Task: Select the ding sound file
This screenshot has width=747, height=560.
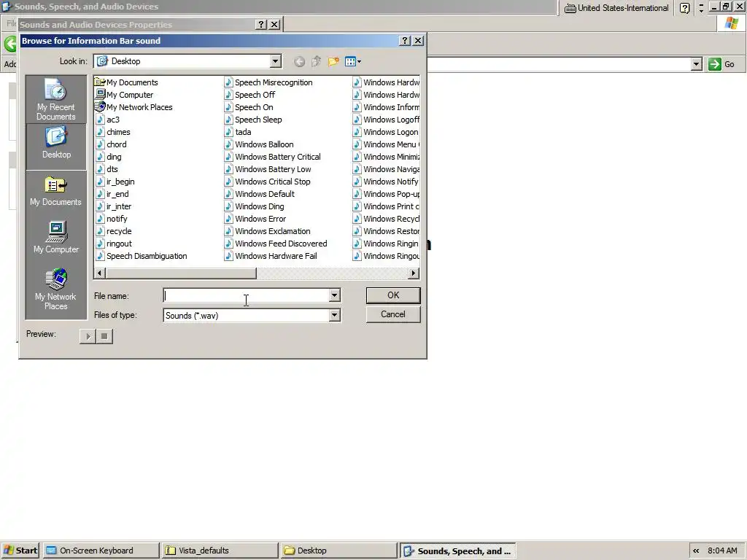Action: [108, 157]
